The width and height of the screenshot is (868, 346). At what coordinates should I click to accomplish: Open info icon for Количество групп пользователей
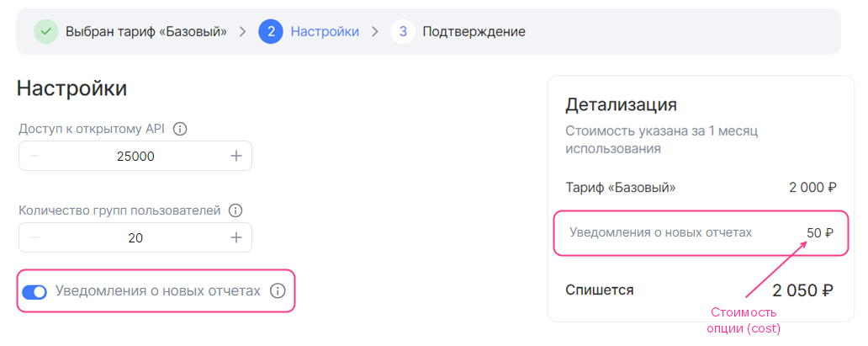point(236,210)
